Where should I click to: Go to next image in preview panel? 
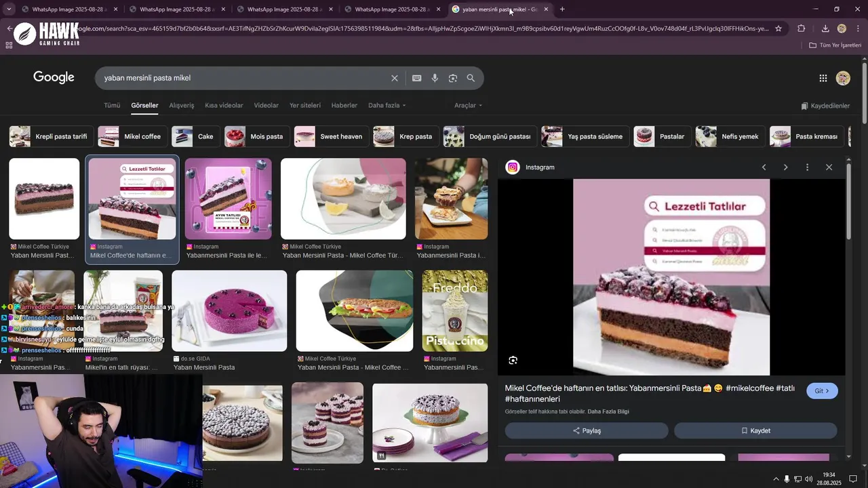coord(785,167)
